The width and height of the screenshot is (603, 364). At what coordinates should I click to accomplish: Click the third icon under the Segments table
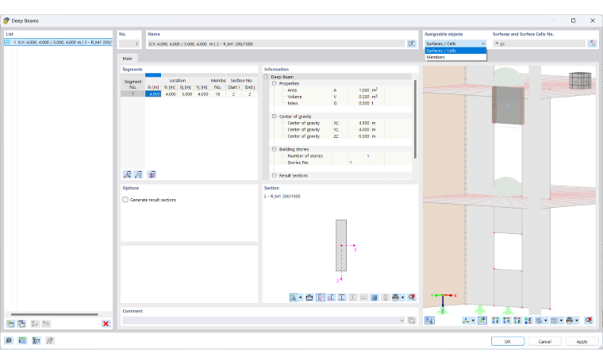click(152, 174)
